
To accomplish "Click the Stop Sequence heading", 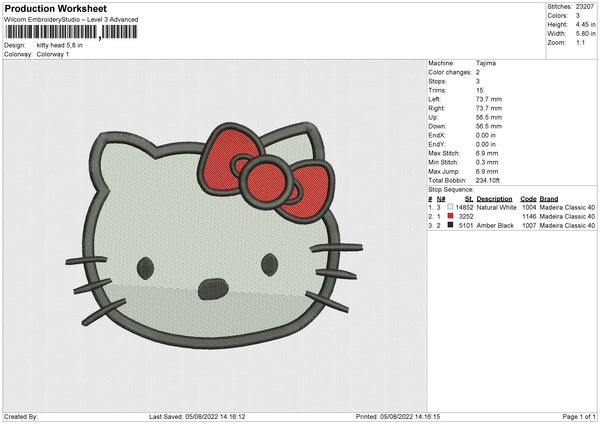I will click(451, 190).
